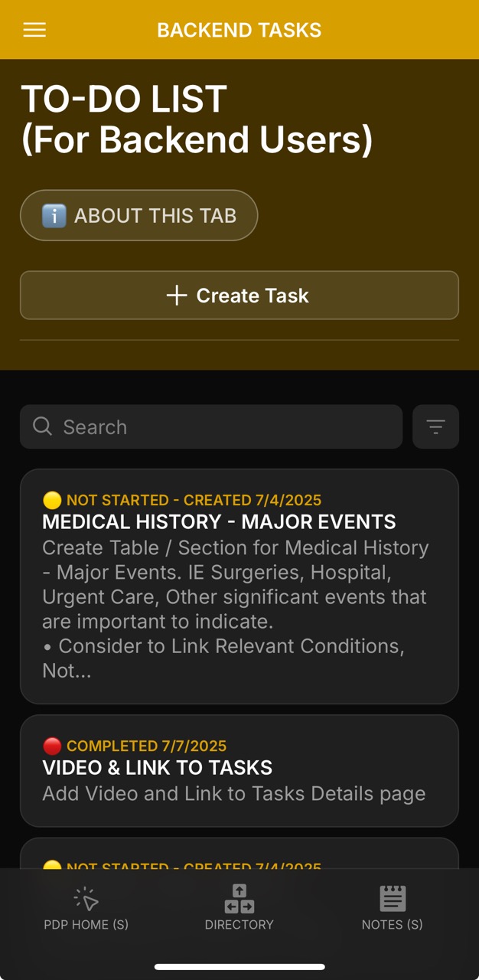Expand the Video & Link to Tasks card
The width and height of the screenshot is (479, 980).
[x=239, y=770]
